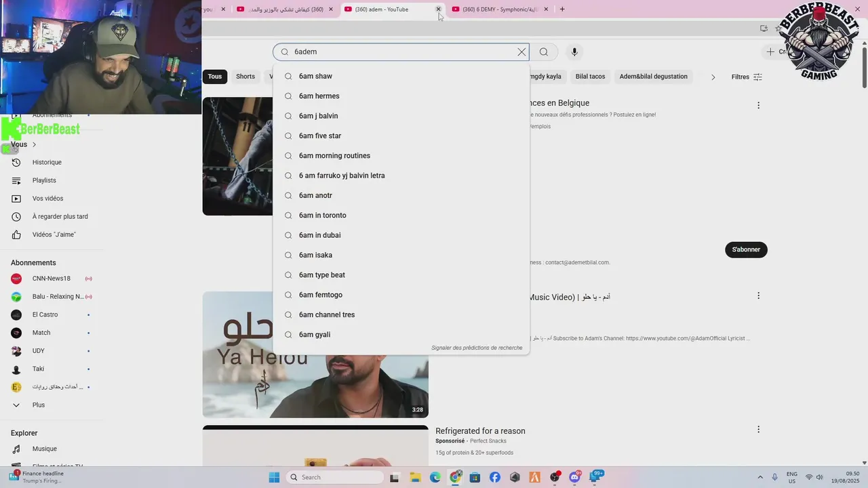Open Discord from taskbar
868x488 pixels.
[575, 477]
